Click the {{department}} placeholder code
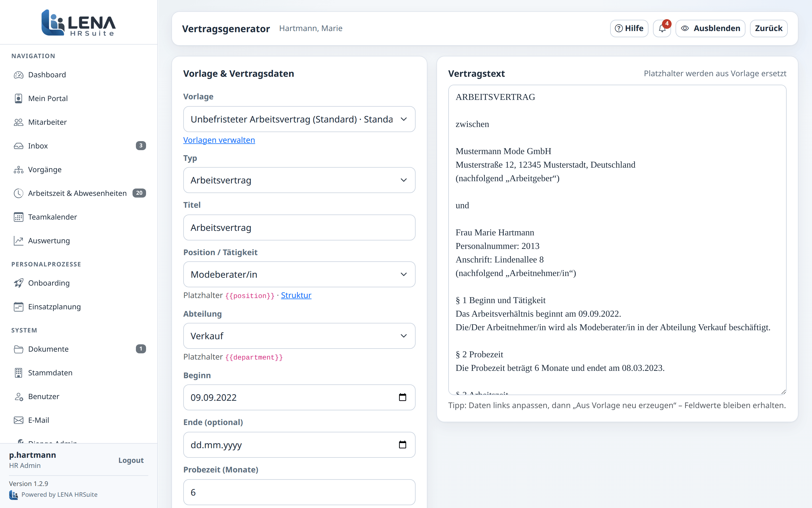 pos(254,357)
